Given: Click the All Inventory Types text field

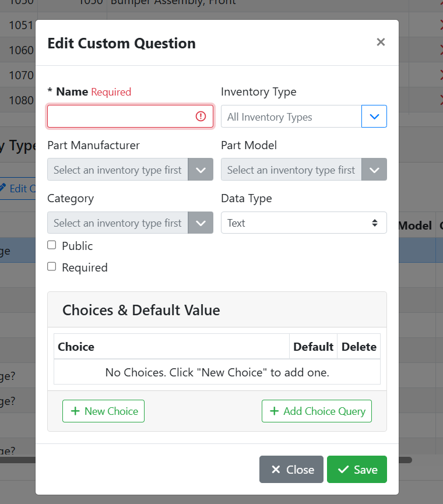Looking at the screenshot, I should (x=291, y=117).
